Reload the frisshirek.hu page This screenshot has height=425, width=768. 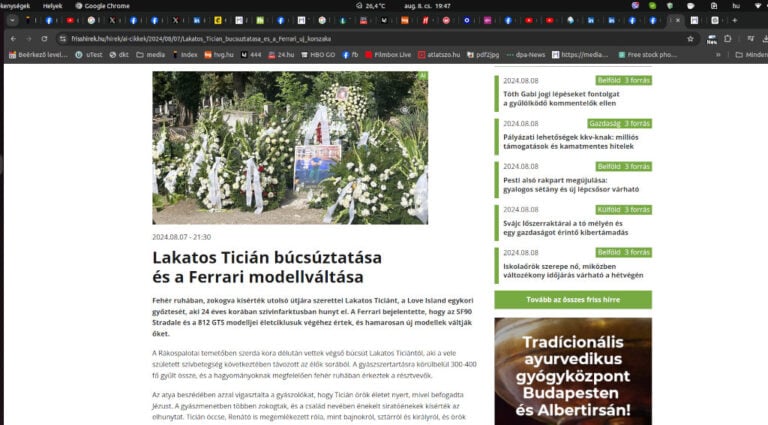(44, 39)
